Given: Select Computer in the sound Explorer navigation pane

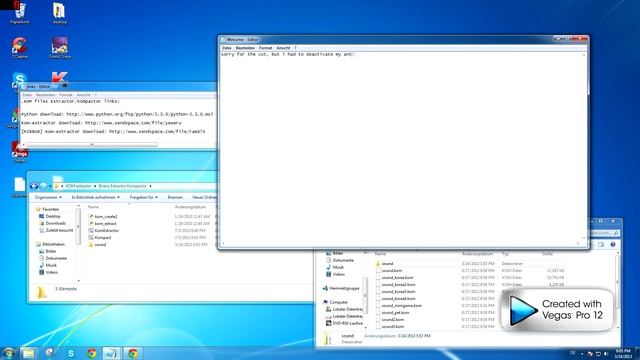Looking at the screenshot, I should point(336,302).
